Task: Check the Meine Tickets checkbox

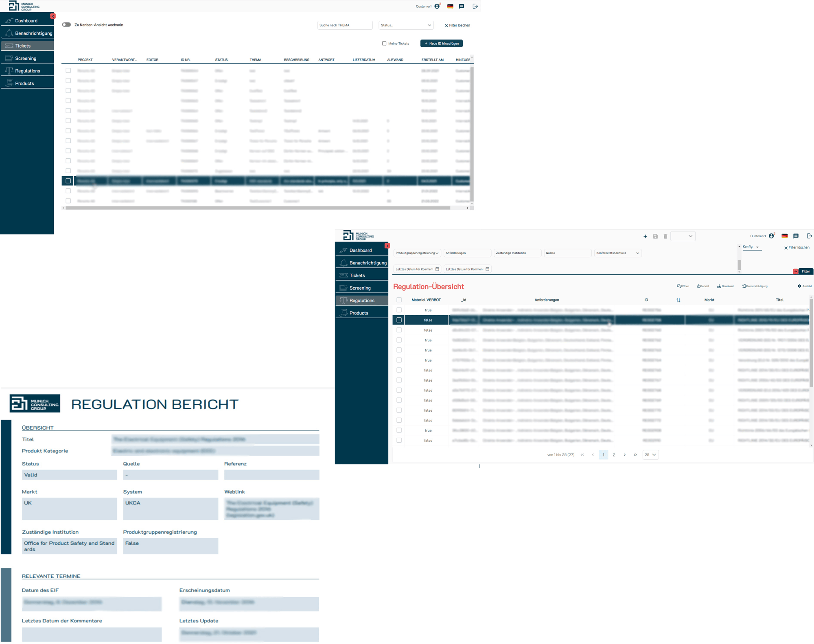Action: click(384, 44)
